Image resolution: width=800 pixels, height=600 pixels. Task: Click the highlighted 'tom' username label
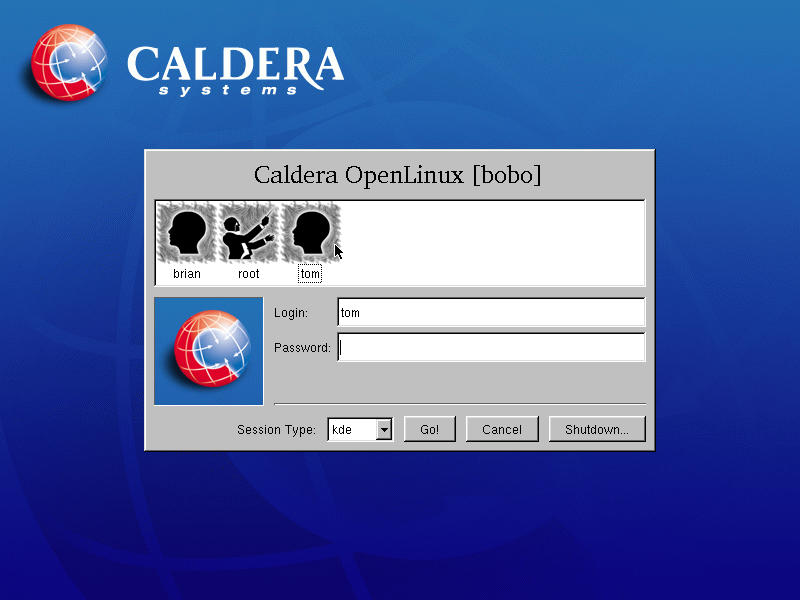310,274
